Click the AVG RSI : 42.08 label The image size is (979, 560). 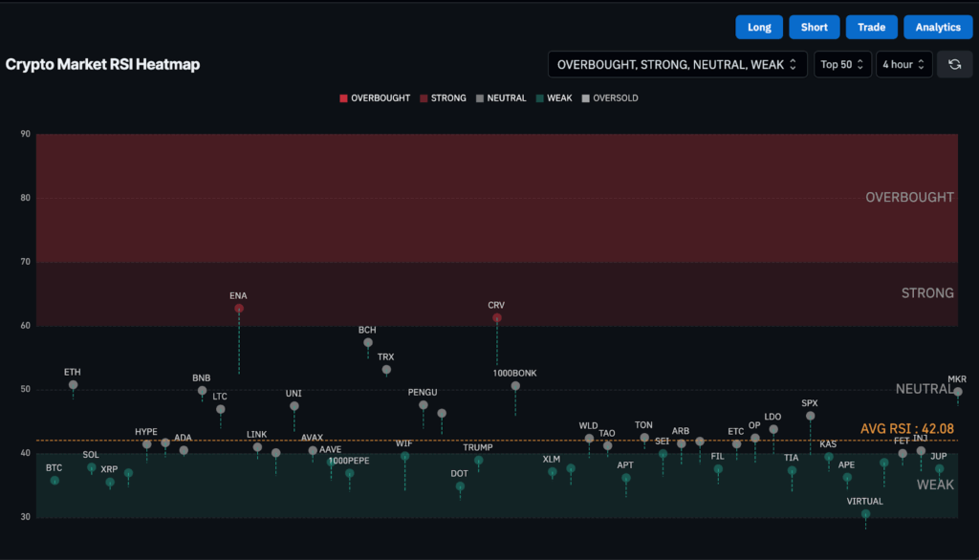click(x=906, y=429)
